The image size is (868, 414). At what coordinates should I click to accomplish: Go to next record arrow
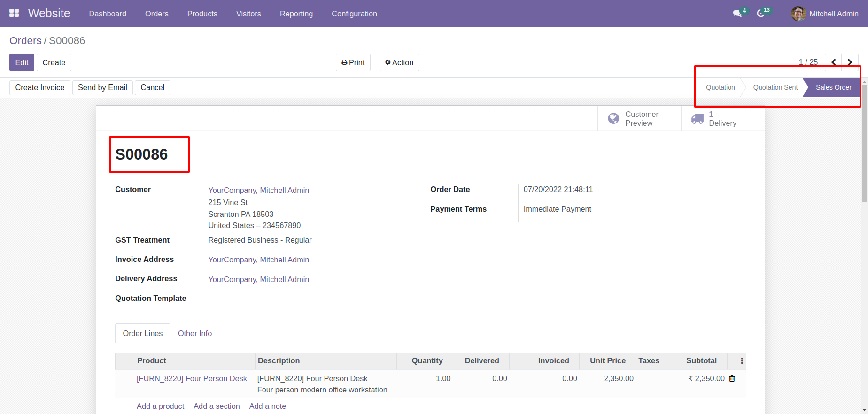coord(850,62)
